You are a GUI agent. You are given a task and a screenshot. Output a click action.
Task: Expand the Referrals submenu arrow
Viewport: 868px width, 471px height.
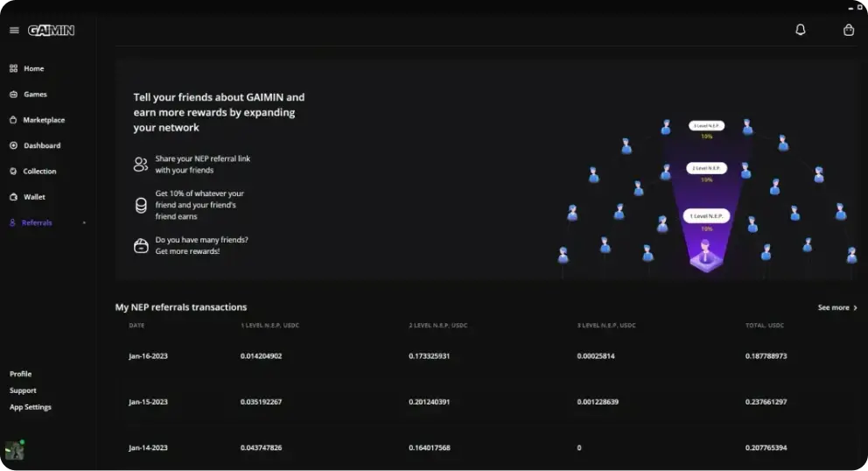84,222
